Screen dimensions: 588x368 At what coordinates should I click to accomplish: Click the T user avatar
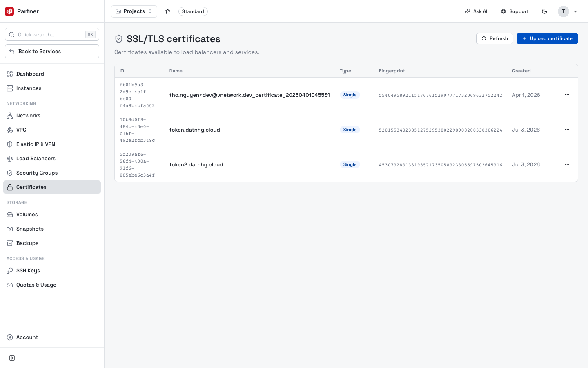pyautogui.click(x=563, y=11)
